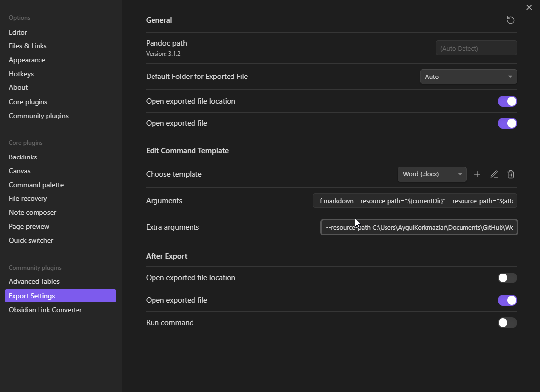Toggle 'Open exported file' in the General section

507,123
